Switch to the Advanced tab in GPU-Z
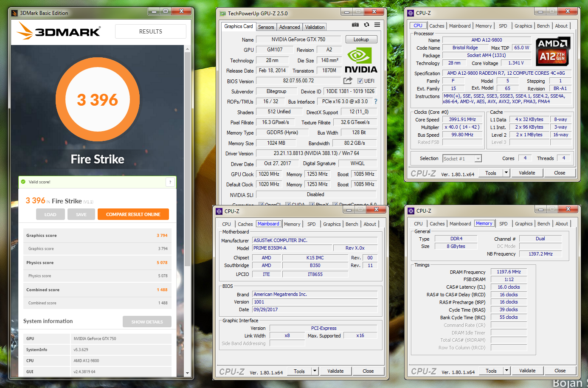Viewport: 588px width, 388px height. [x=290, y=27]
